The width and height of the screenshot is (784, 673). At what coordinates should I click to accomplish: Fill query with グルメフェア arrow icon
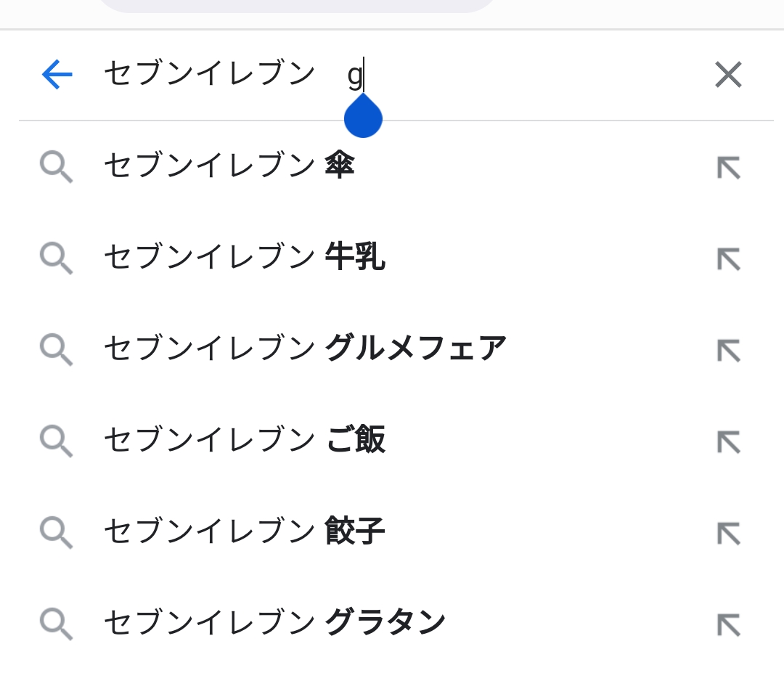click(x=728, y=350)
